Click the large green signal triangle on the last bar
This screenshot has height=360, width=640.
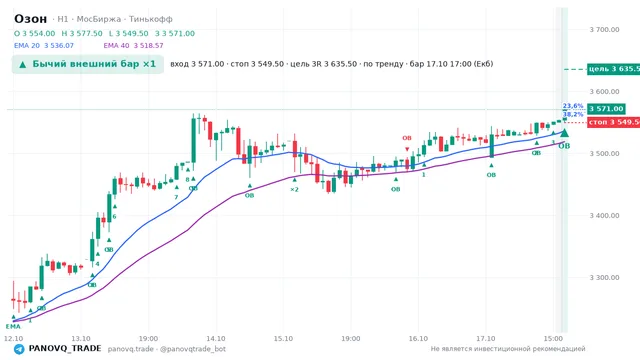pos(564,133)
